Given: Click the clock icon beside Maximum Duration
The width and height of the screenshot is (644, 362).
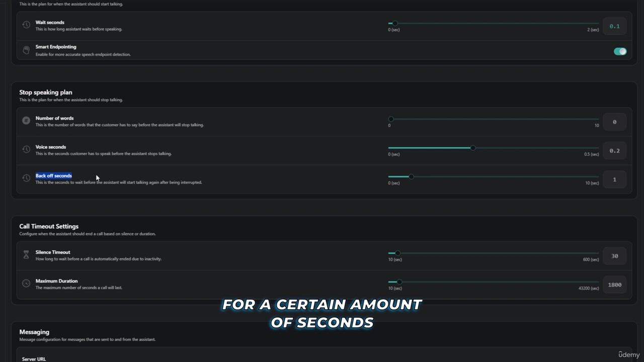Looking at the screenshot, I should coord(26,284).
